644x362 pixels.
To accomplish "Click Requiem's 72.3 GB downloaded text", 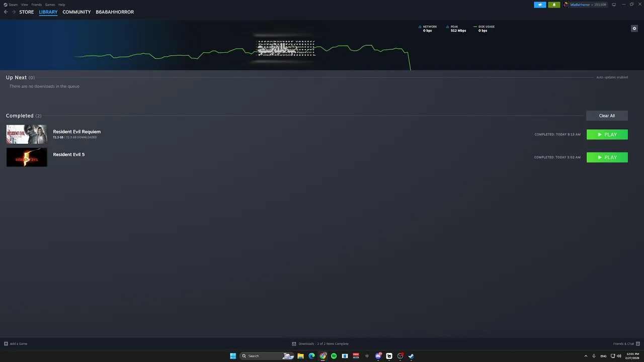I will 75,137.
